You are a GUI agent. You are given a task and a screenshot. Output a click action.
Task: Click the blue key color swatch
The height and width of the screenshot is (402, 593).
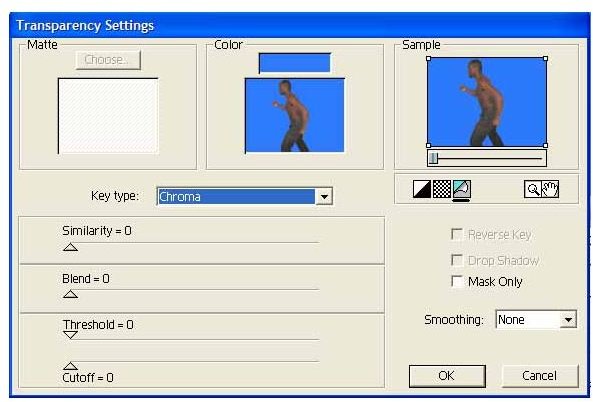pyautogui.click(x=295, y=63)
